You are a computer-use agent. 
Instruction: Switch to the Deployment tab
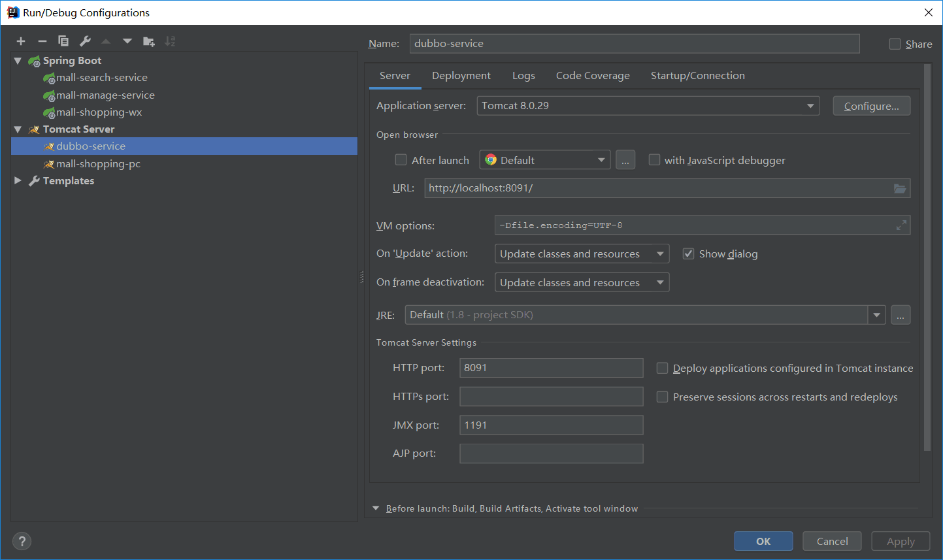(461, 76)
